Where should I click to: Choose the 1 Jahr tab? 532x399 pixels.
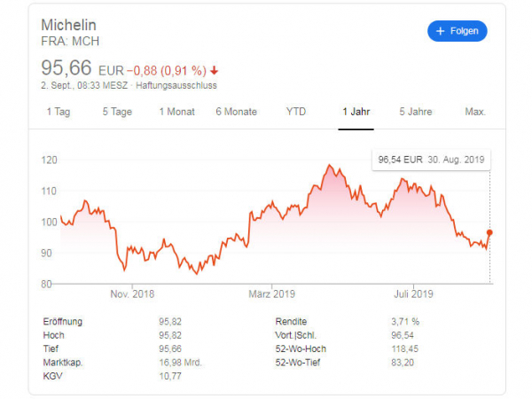tap(356, 112)
